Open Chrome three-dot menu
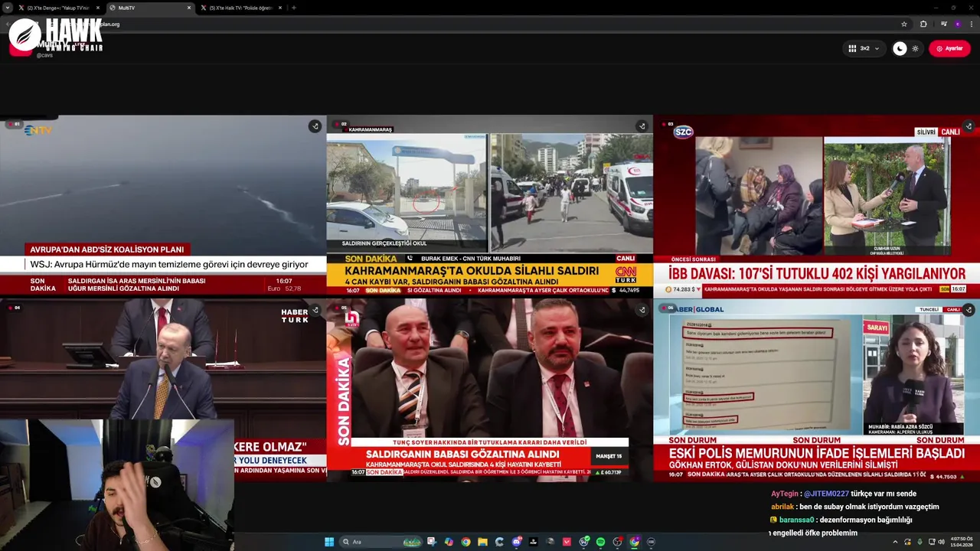Image resolution: width=980 pixels, height=551 pixels. click(x=971, y=24)
